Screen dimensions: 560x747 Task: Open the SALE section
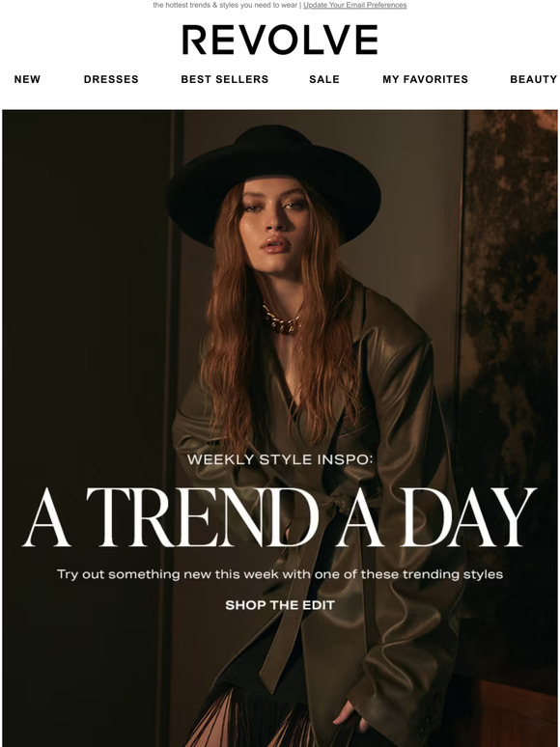tap(324, 79)
